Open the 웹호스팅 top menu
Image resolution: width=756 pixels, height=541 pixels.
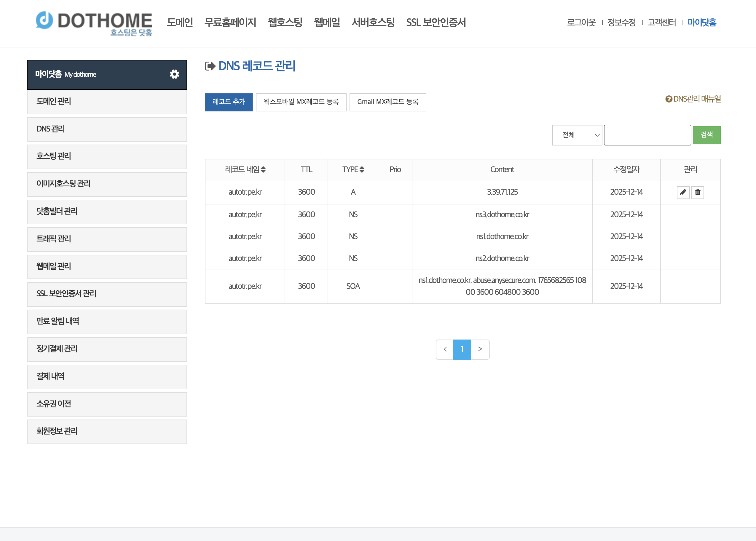(285, 22)
